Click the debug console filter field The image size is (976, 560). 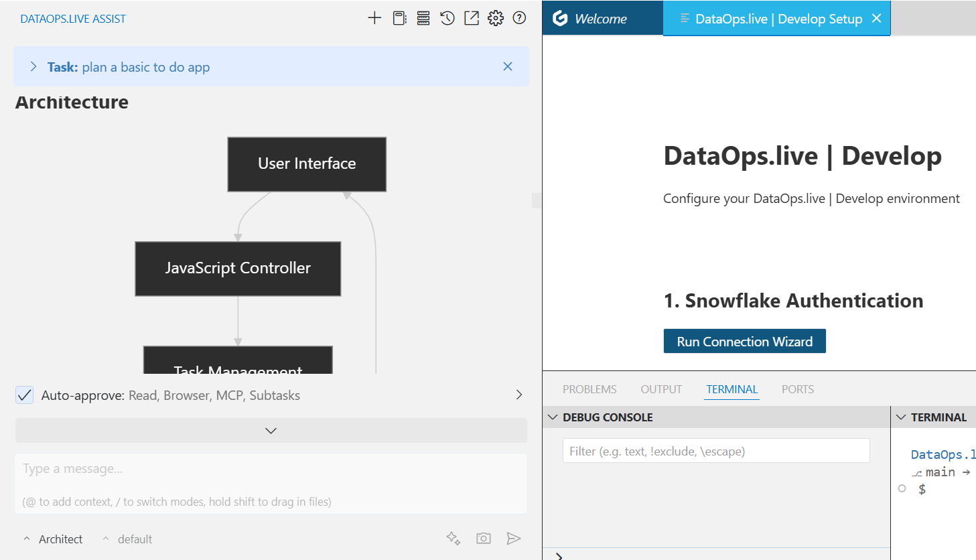(716, 451)
